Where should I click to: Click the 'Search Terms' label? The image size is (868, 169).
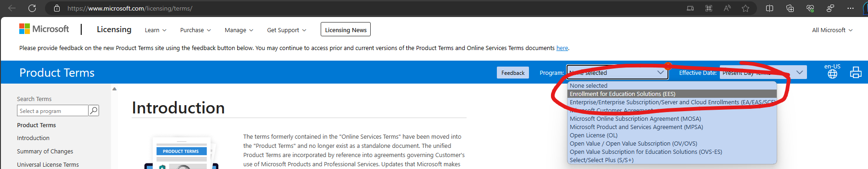coord(34,99)
